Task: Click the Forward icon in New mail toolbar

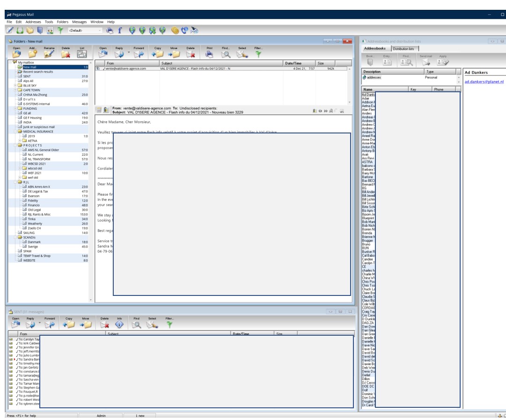Action: (139, 54)
